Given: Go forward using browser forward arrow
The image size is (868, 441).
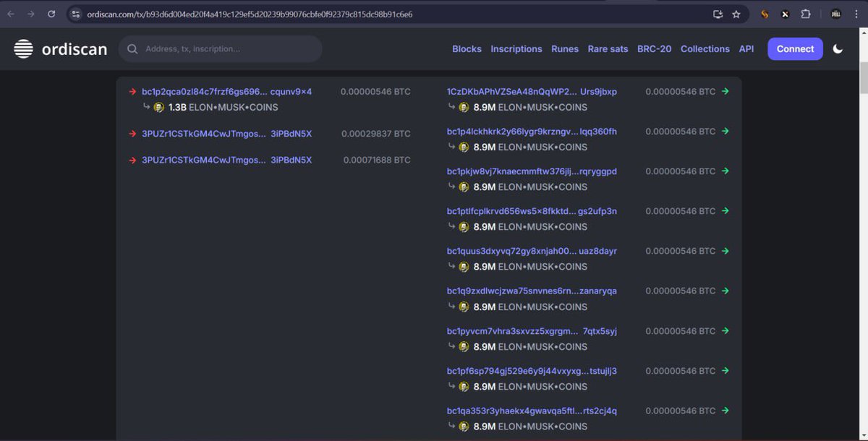Looking at the screenshot, I should click(x=31, y=14).
